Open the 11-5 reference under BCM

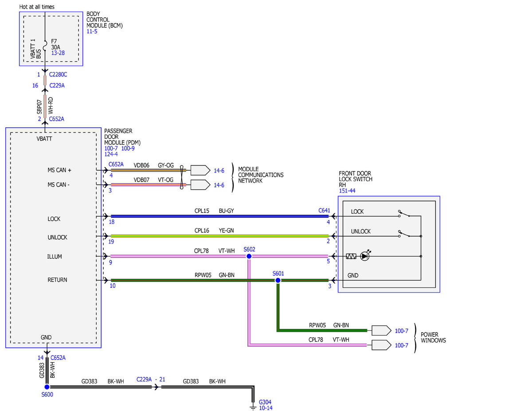click(x=92, y=32)
